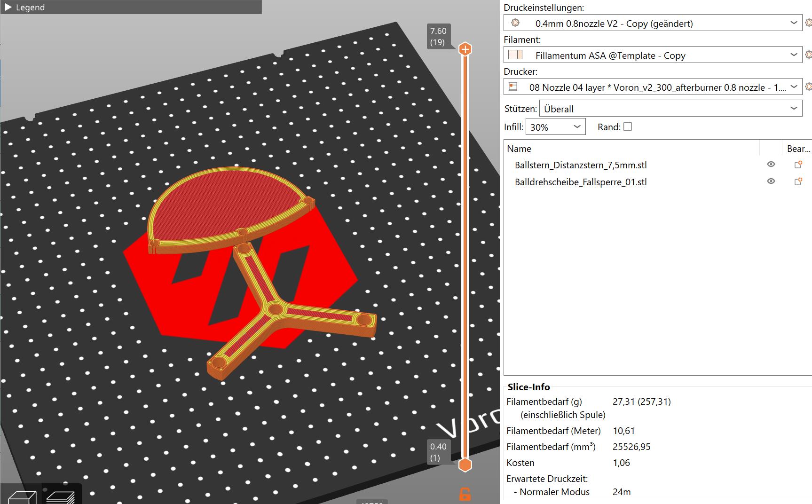The image size is (812, 504).
Task: Switch to the sliced layers preview icon
Action: pyautogui.click(x=61, y=496)
